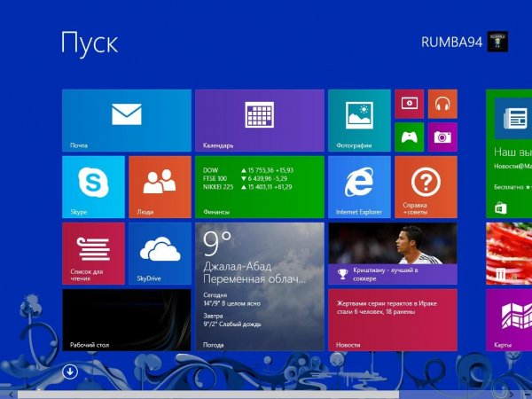The height and width of the screenshot is (399, 532).
Task: Open Справка + советы help tile
Action: 426,187
